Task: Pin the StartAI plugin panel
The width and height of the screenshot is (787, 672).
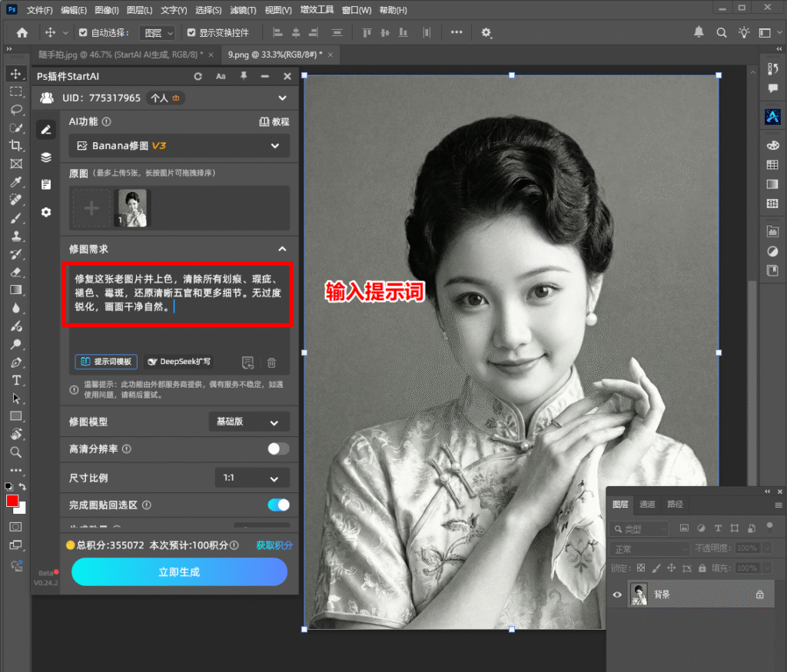Action: (244, 76)
